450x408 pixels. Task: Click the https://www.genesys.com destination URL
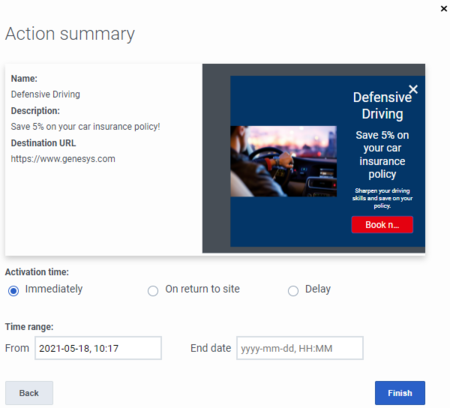[63, 159]
